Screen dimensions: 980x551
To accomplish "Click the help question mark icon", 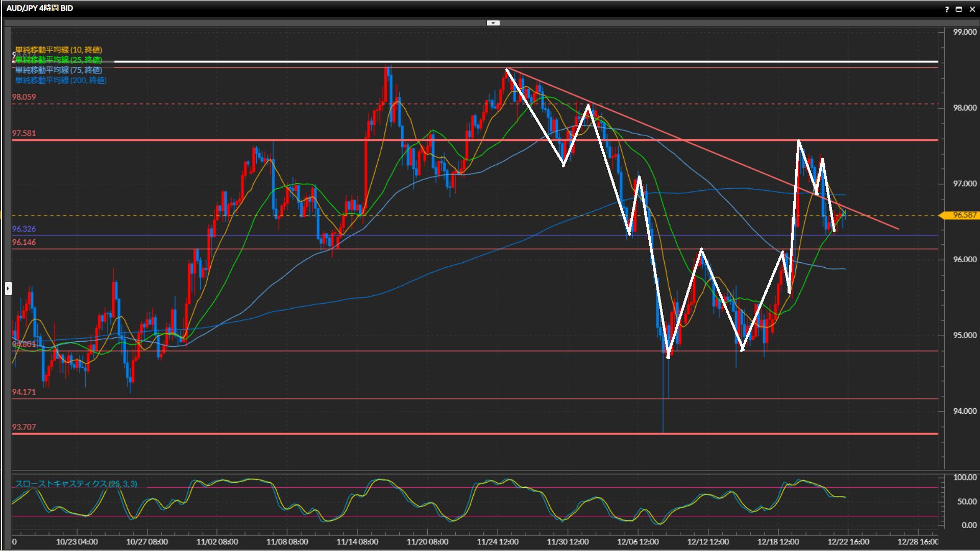I will pyautogui.click(x=947, y=9).
